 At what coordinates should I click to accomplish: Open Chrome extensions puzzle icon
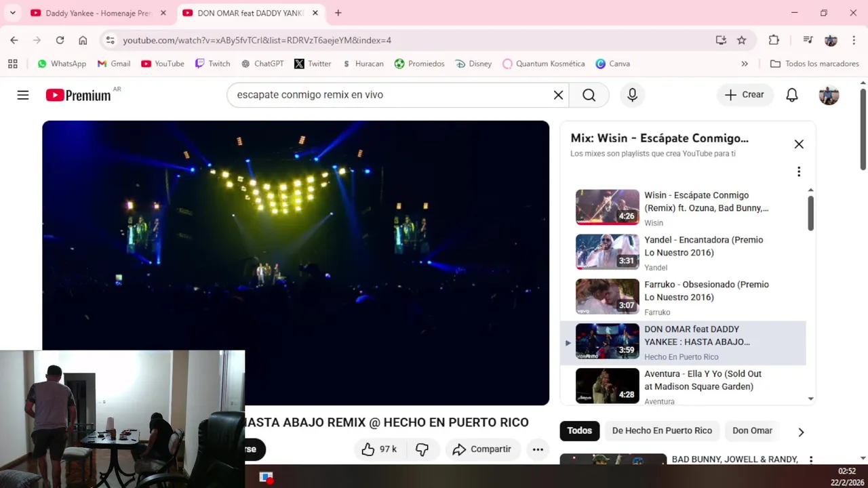pos(774,40)
